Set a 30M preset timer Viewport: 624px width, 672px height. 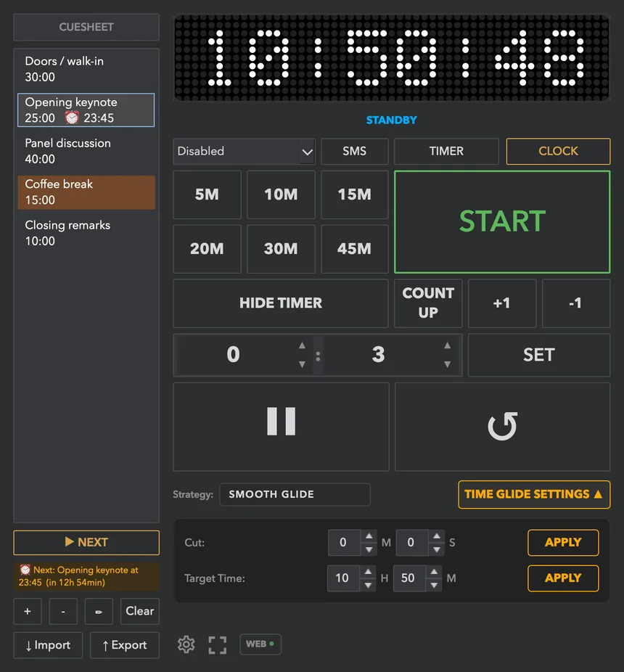pyautogui.click(x=281, y=249)
